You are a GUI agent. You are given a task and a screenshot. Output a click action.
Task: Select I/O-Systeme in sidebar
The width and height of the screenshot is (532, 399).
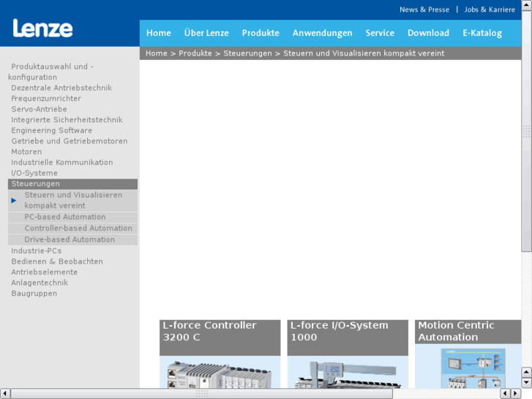click(x=34, y=173)
